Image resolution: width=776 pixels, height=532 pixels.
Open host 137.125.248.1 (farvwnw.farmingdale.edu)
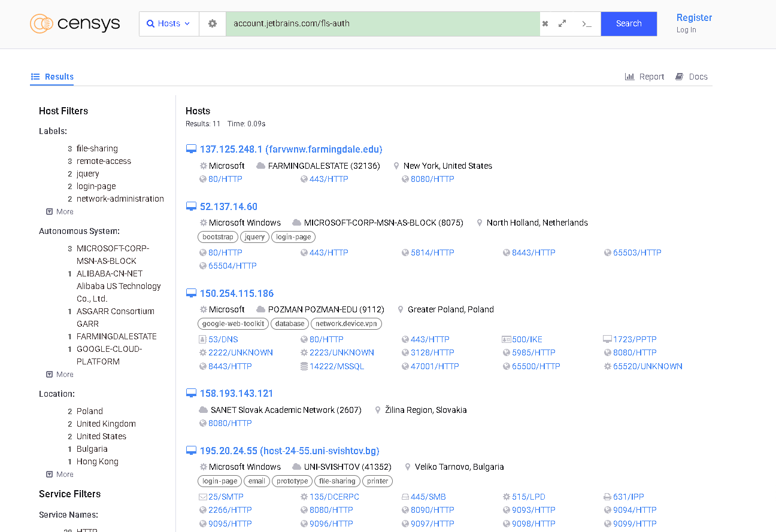(x=291, y=149)
